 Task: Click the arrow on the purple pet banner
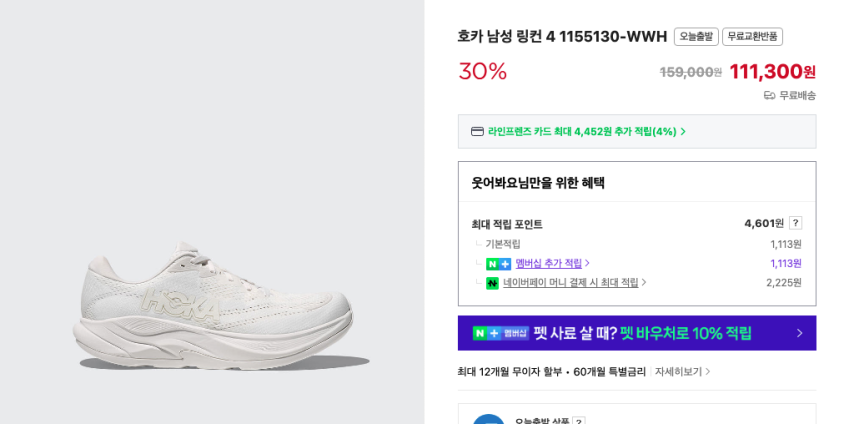tap(799, 333)
